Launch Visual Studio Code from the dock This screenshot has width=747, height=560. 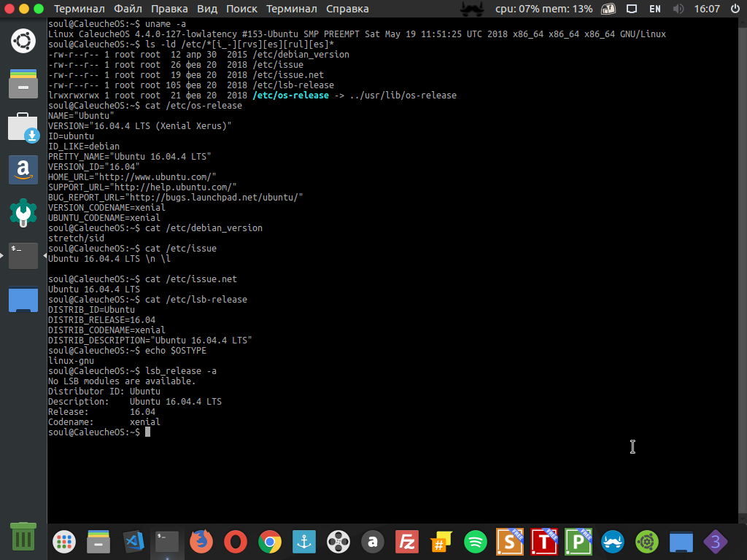point(133,542)
